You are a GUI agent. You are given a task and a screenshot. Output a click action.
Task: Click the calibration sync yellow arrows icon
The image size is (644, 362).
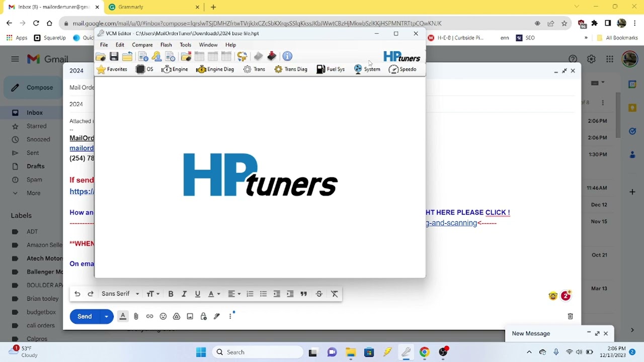pos(242,56)
